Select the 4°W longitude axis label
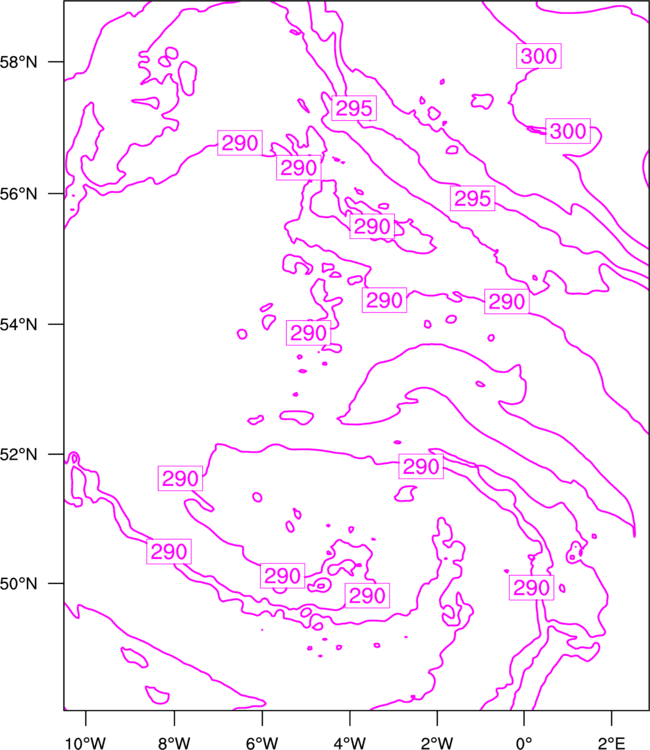This screenshot has height=750, width=650. pyautogui.click(x=350, y=742)
